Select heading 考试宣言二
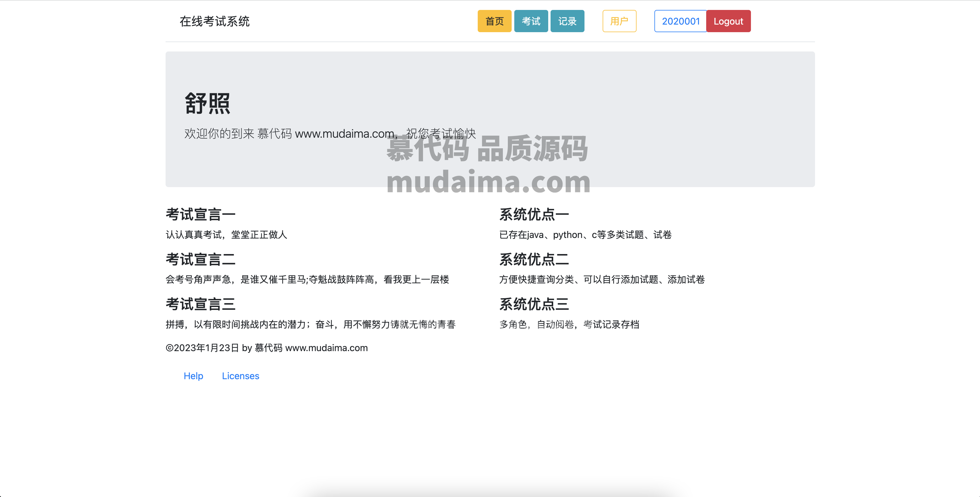This screenshot has width=980, height=497. [x=200, y=259]
